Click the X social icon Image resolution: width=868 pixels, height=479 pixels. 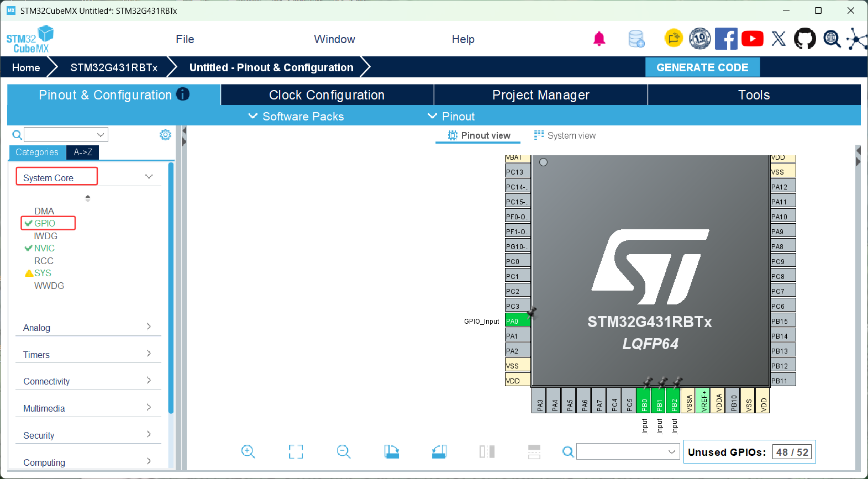[778, 39]
